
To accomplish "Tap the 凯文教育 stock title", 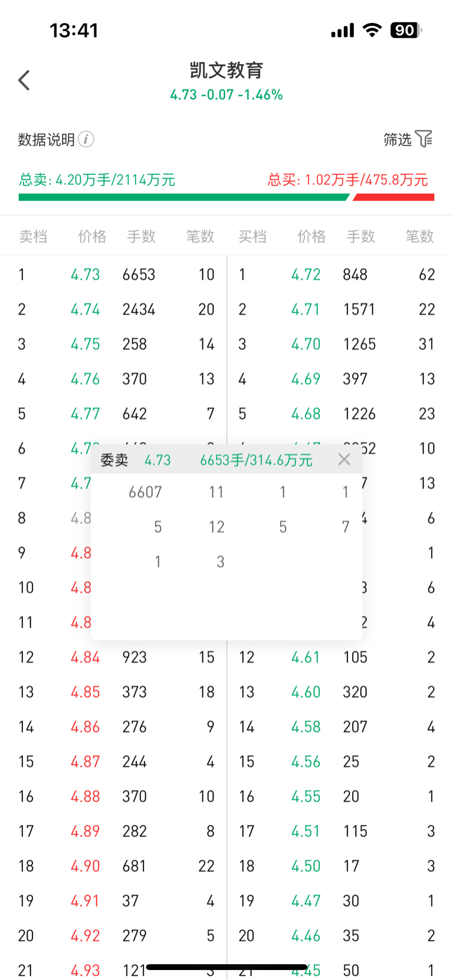I will (x=226, y=70).
